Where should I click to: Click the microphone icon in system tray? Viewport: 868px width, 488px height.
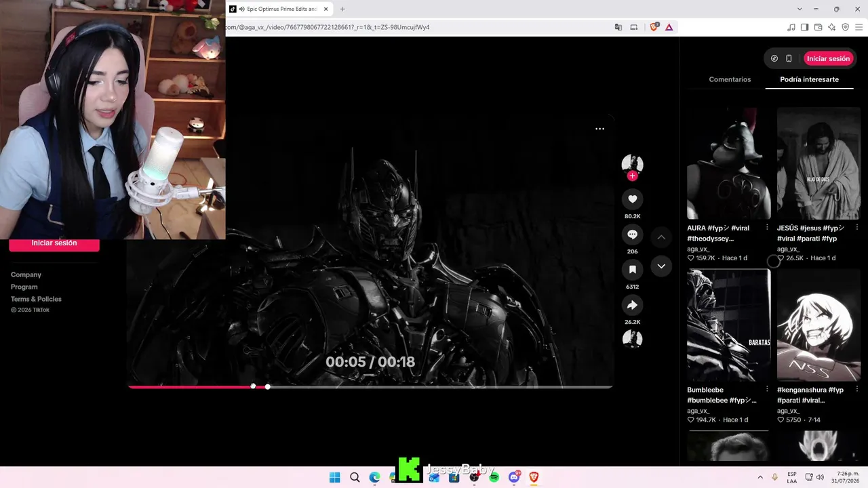[x=775, y=477]
